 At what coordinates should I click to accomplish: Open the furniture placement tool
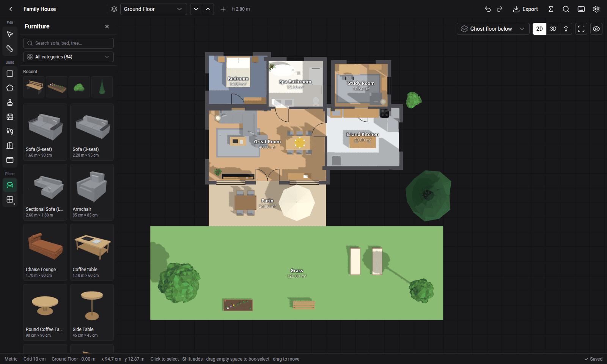[10, 185]
